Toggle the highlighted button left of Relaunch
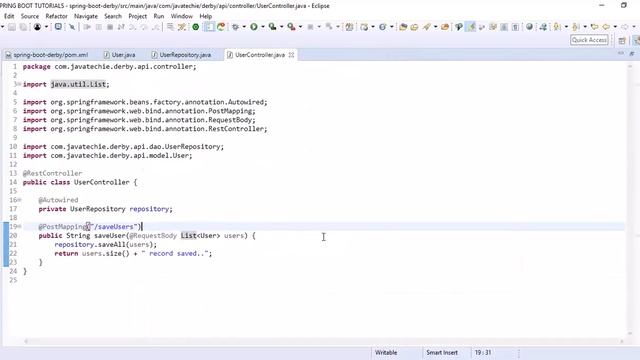 tap(209, 27)
